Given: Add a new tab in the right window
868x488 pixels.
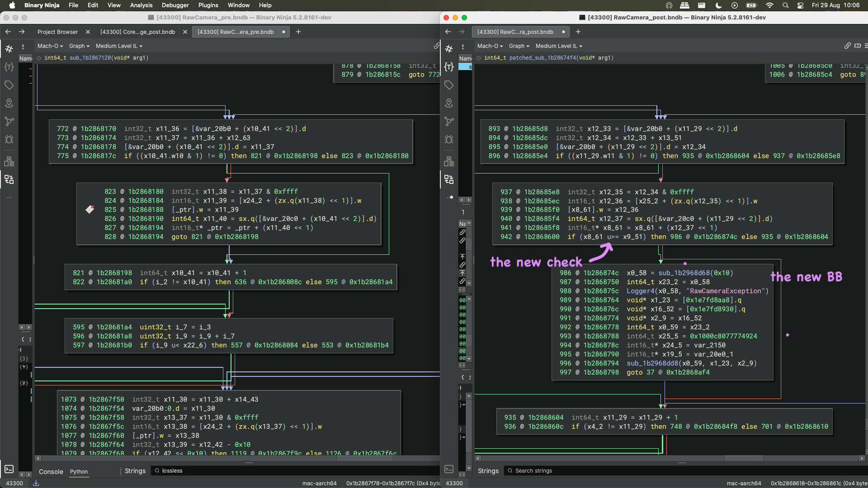Looking at the screenshot, I should [x=578, y=32].
